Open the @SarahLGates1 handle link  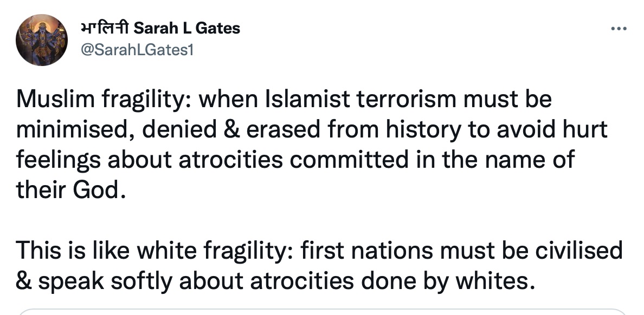tap(137, 50)
